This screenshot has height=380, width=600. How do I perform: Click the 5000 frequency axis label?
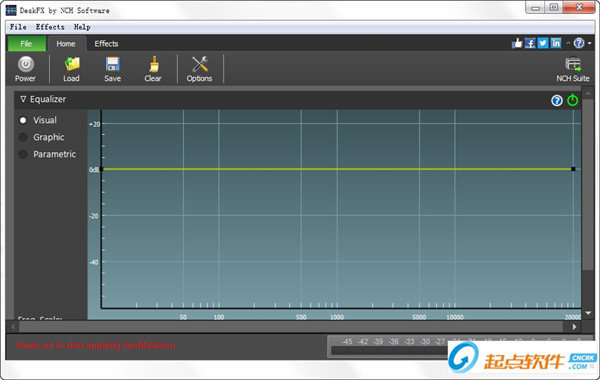(x=419, y=317)
